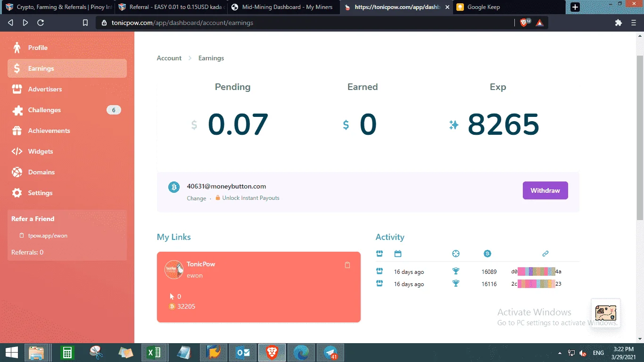This screenshot has width=644, height=362.
Task: Open the Profile page in the sidebar
Action: (x=67, y=48)
